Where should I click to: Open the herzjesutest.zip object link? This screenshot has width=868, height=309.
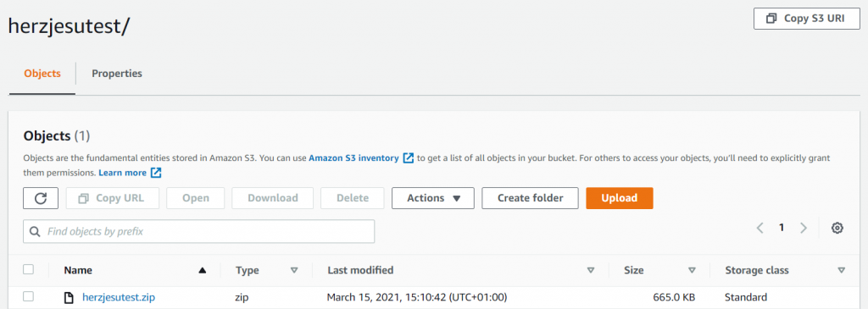[119, 297]
